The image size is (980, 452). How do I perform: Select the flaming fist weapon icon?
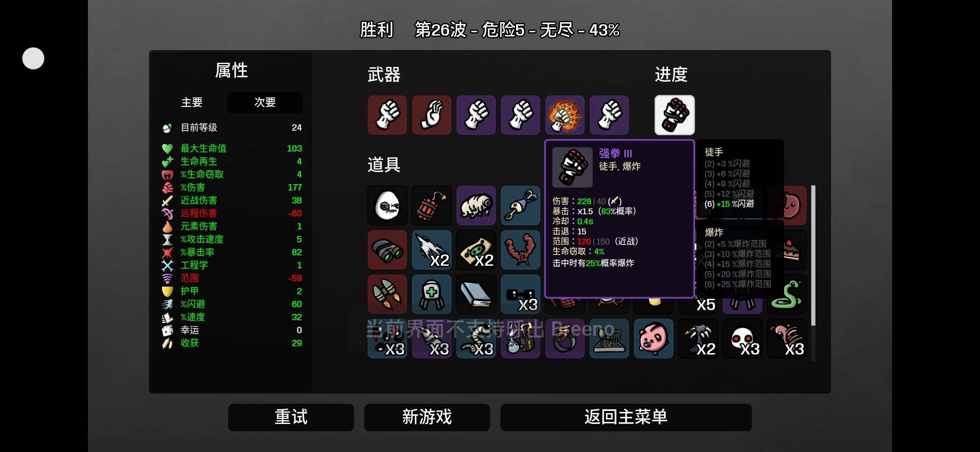(565, 115)
